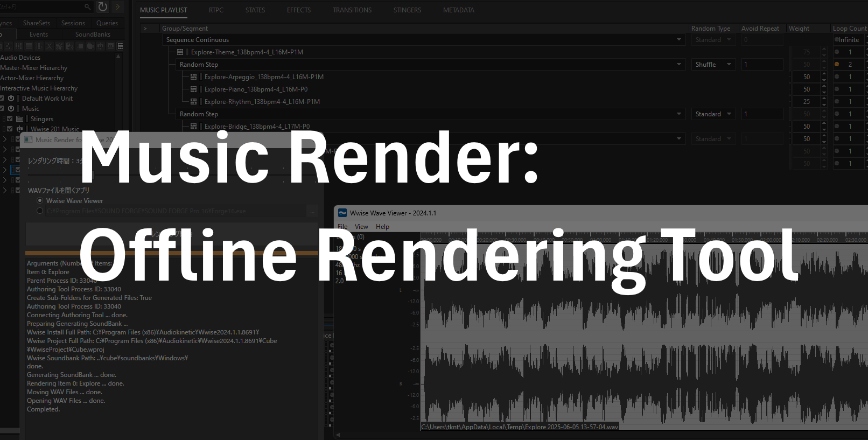Image resolution: width=868 pixels, height=440 pixels.
Task: Open the View menu in Wave Viewer
Action: [x=361, y=227]
